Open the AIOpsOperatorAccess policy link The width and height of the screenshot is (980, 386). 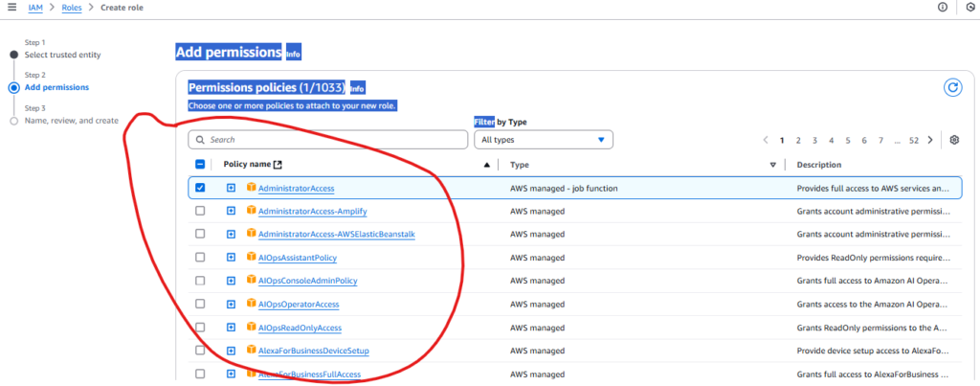[299, 304]
